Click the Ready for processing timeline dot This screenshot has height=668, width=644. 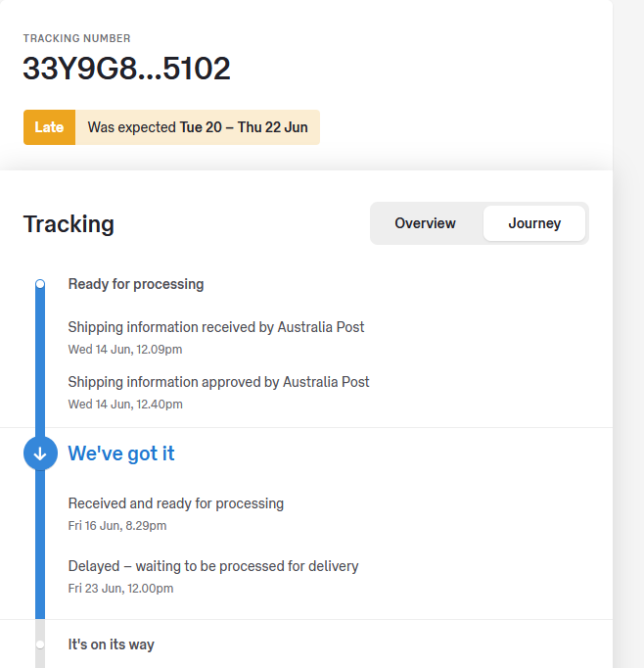tap(40, 284)
